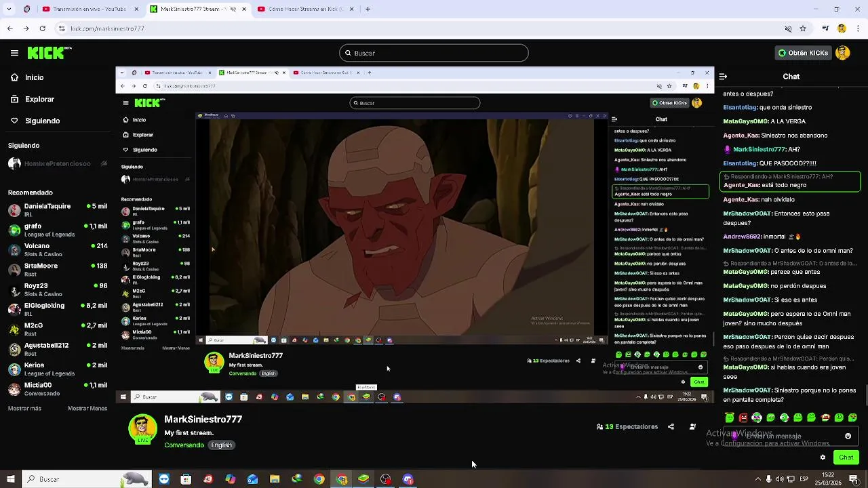Expand recommended list with Mostrar más
This screenshot has width=868, height=488.
(24, 408)
